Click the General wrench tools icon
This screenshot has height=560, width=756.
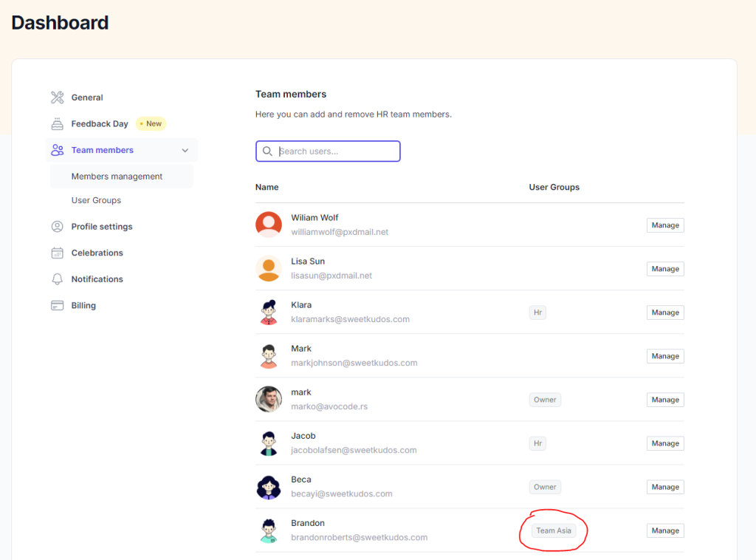coord(58,98)
